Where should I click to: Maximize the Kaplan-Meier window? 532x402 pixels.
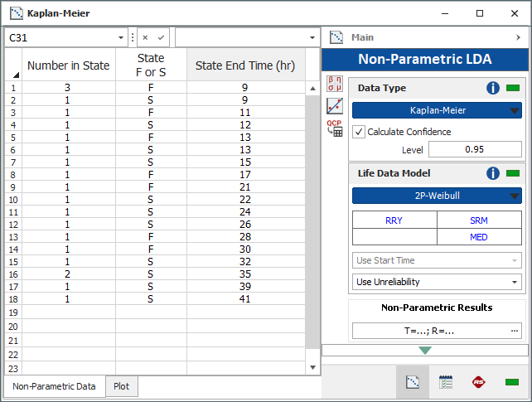pos(480,13)
